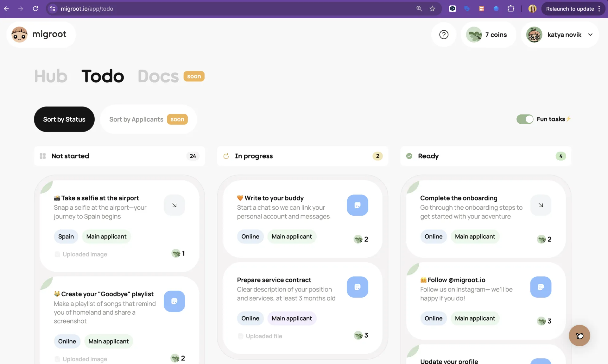Image resolution: width=608 pixels, height=364 pixels.
Task: Click arrow icon on Take a selfie card
Action: [x=174, y=205]
